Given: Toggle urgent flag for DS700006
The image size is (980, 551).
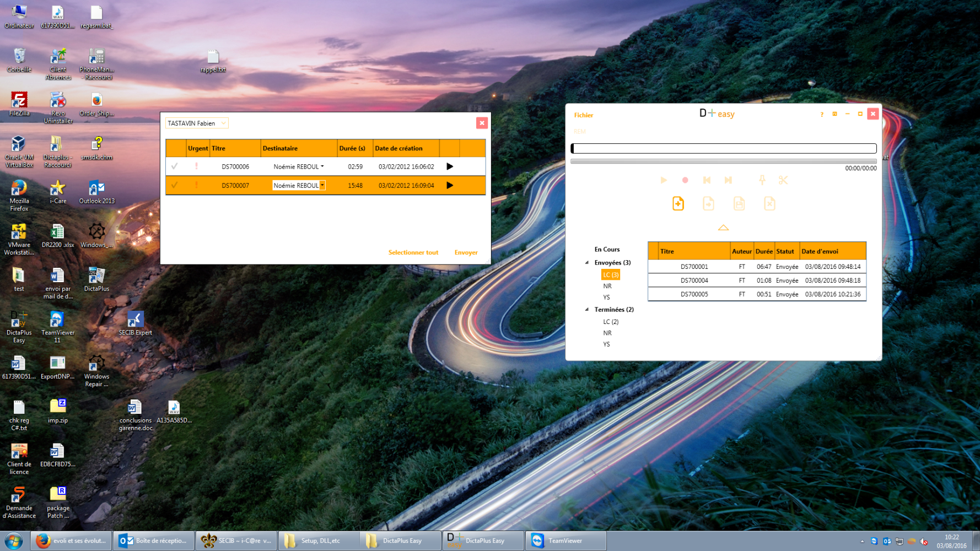Looking at the screenshot, I should pos(197,166).
